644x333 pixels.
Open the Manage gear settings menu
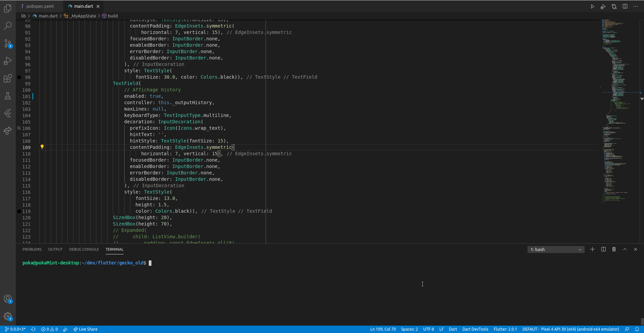click(8, 317)
